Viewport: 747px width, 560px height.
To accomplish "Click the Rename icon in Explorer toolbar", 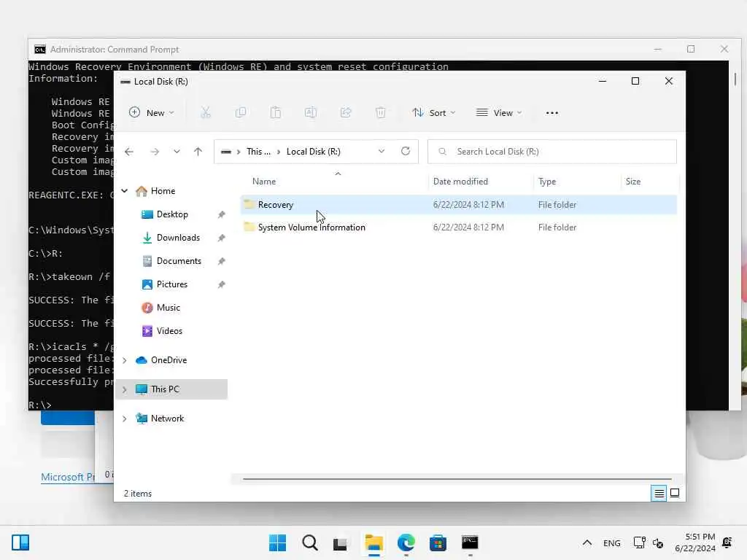I will click(x=311, y=113).
